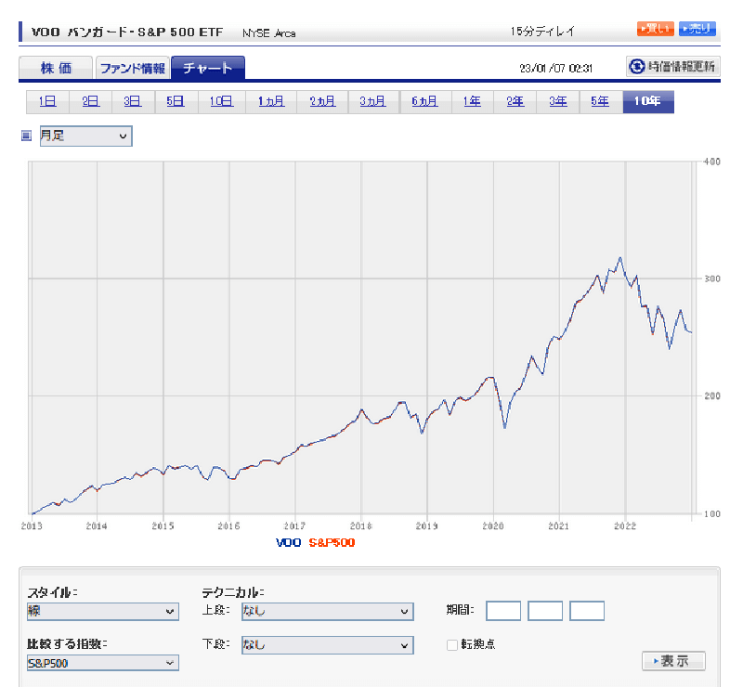Enable the 転換点 checkbox
This screenshot has width=743, height=700.
point(452,644)
